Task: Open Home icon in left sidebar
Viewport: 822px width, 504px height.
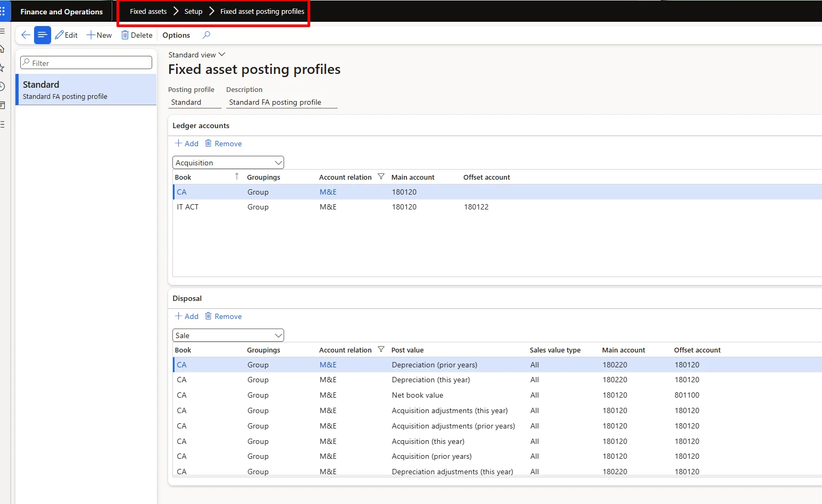Action: coord(3,49)
